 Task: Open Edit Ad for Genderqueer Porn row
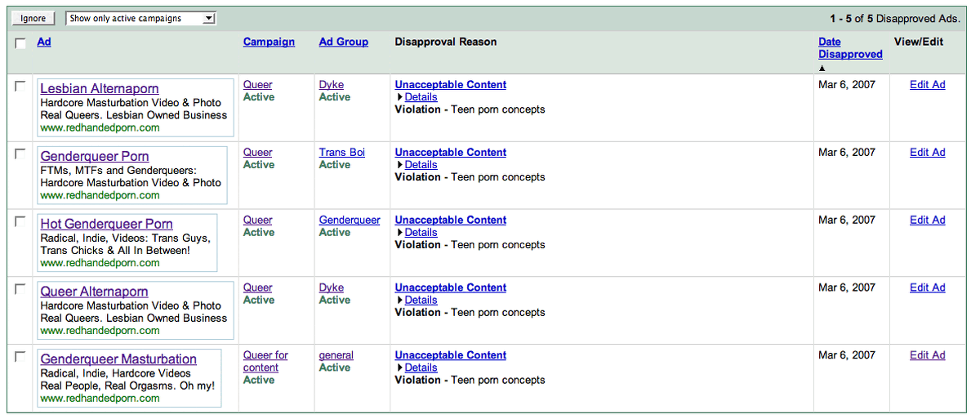click(x=927, y=153)
